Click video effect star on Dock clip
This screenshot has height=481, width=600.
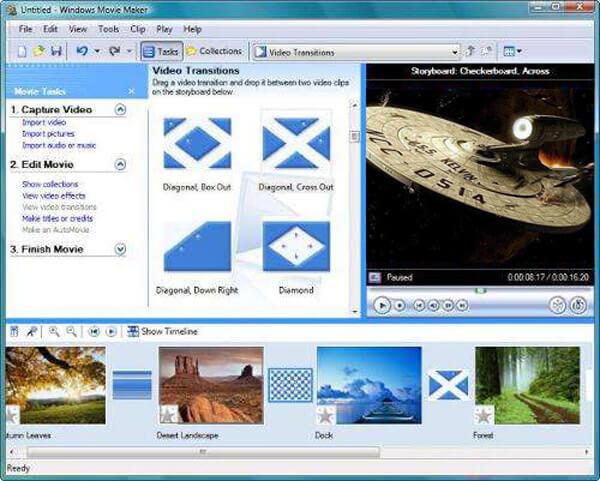[326, 416]
